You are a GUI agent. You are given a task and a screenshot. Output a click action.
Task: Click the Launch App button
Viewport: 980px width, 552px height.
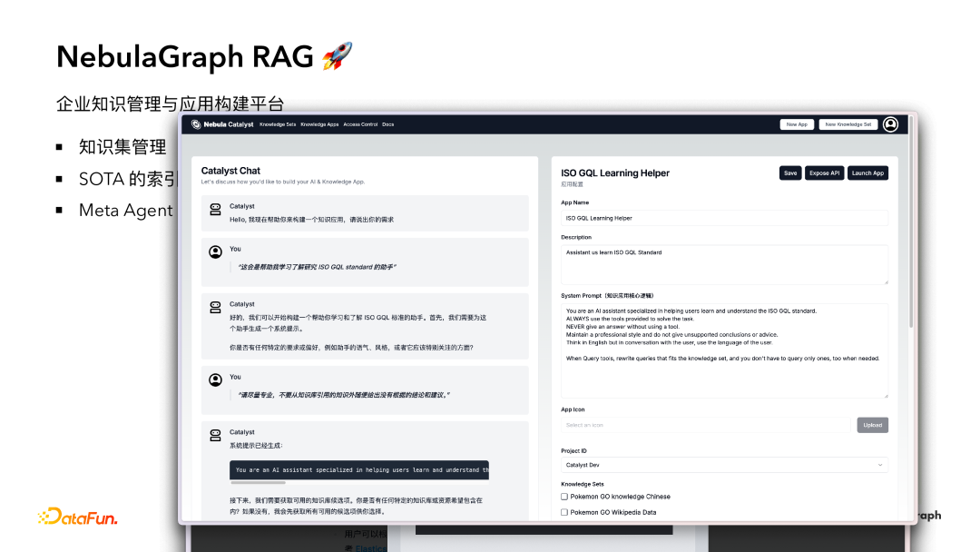[867, 172]
